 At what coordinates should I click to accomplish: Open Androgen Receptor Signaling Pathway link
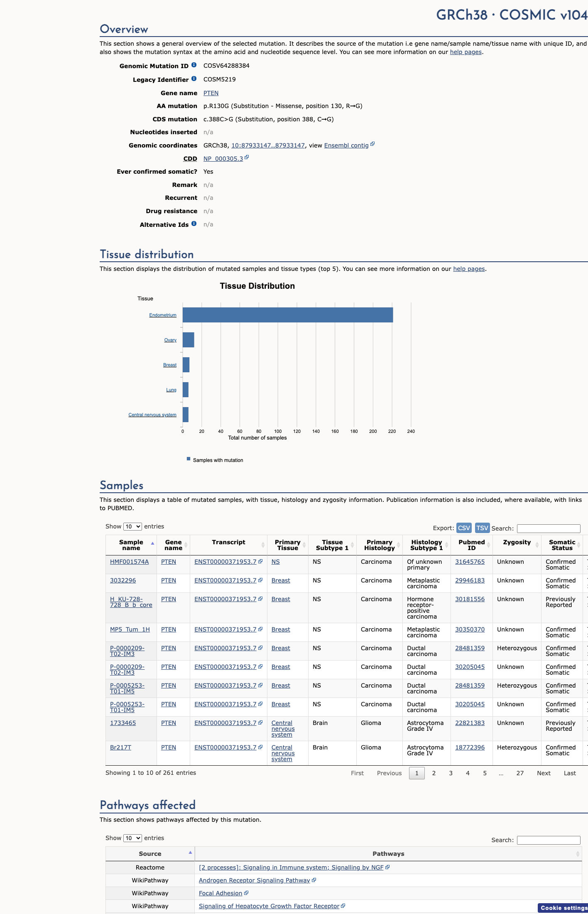(255, 880)
